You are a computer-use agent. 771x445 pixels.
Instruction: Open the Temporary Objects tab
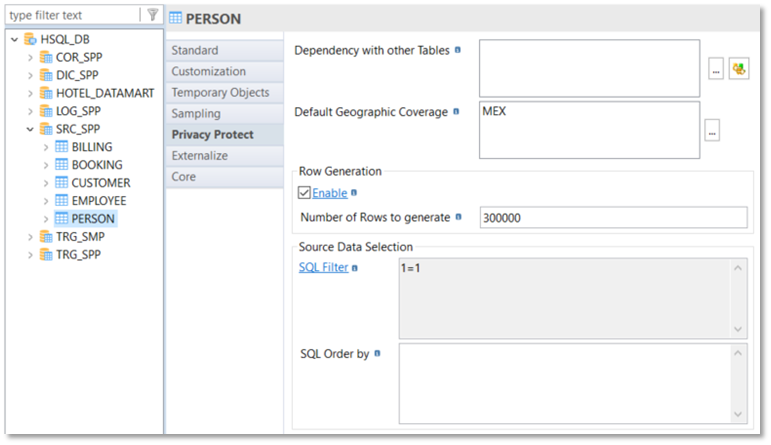(x=225, y=92)
